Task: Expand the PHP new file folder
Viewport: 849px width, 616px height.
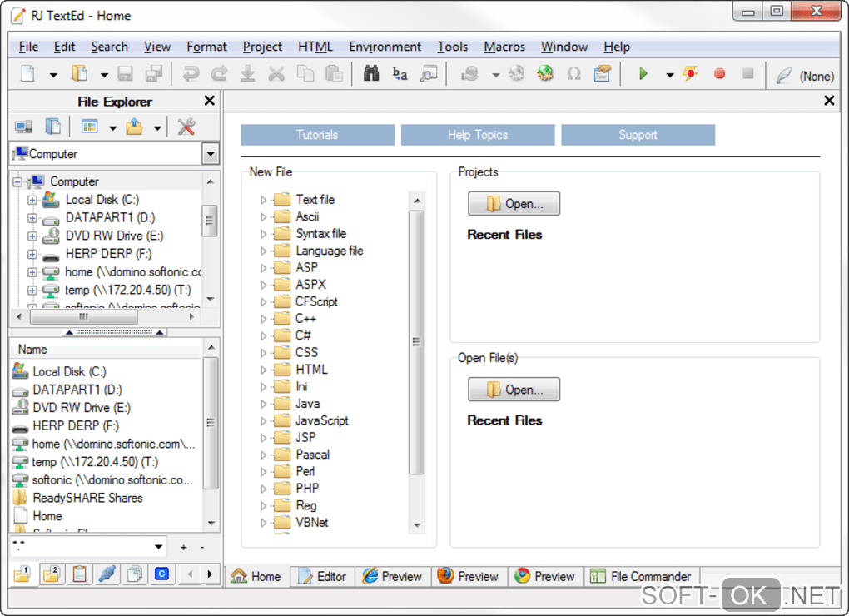Action: tap(263, 489)
